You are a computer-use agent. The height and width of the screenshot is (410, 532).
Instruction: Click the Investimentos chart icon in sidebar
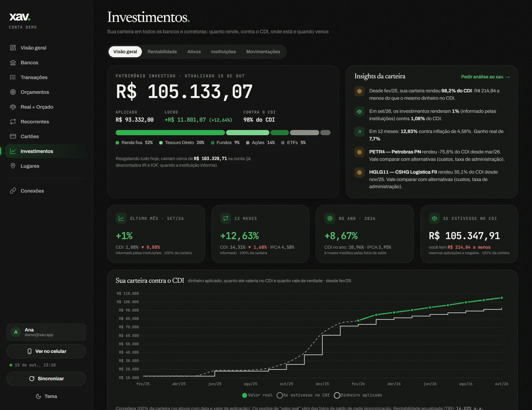pyautogui.click(x=13, y=151)
